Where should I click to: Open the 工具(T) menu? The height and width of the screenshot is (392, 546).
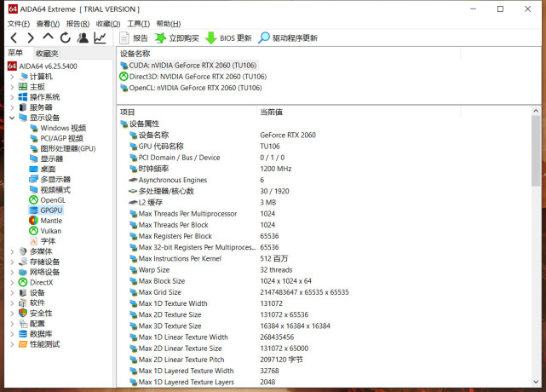[138, 24]
